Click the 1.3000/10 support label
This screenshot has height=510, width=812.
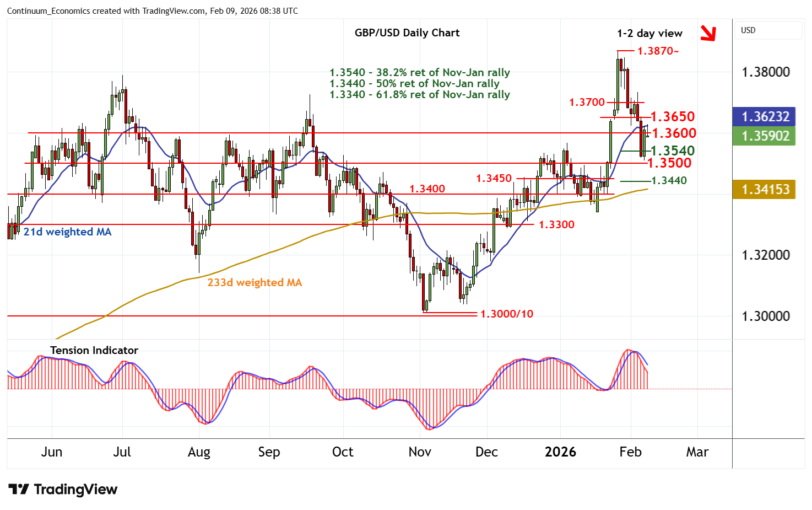point(506,314)
